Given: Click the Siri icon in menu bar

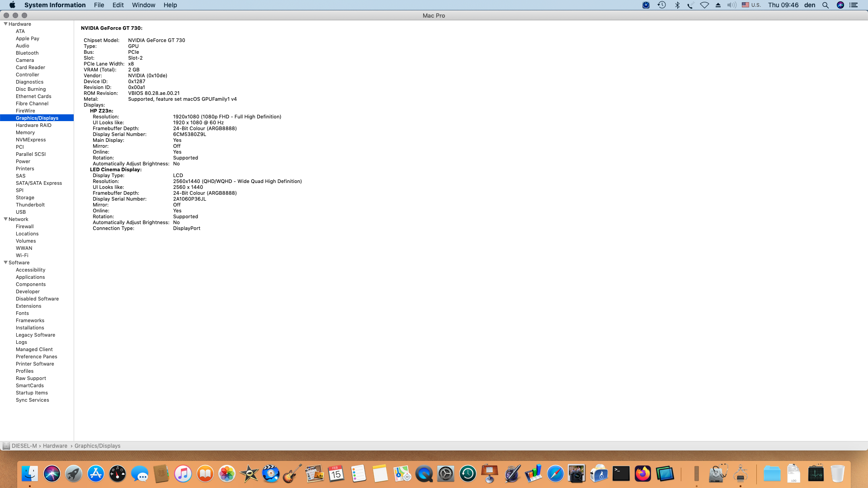Looking at the screenshot, I should [840, 5].
